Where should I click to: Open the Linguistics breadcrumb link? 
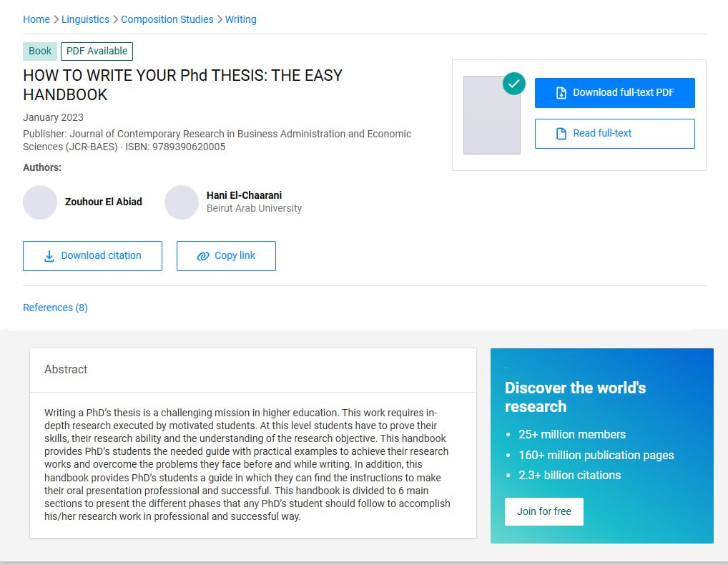[86, 19]
